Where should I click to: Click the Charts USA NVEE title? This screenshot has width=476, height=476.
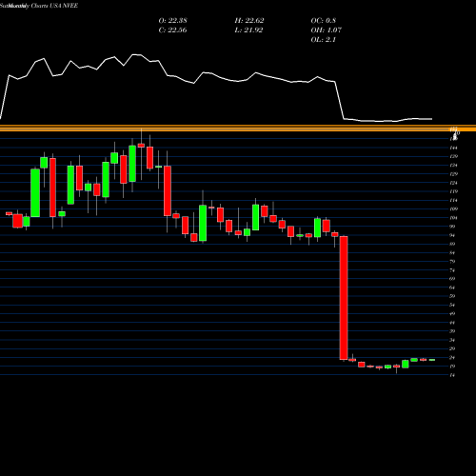[54, 6]
